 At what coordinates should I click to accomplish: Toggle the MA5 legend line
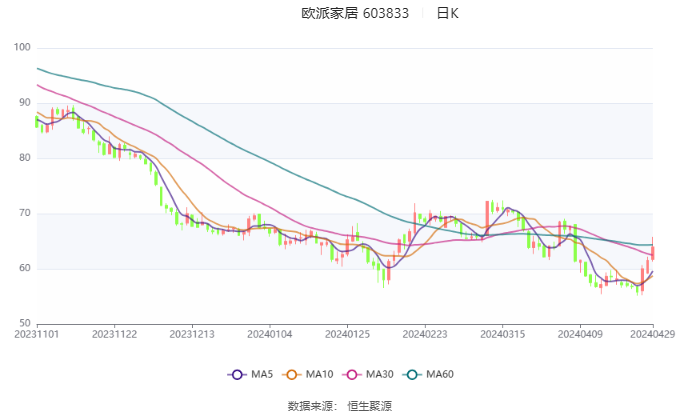coord(250,374)
